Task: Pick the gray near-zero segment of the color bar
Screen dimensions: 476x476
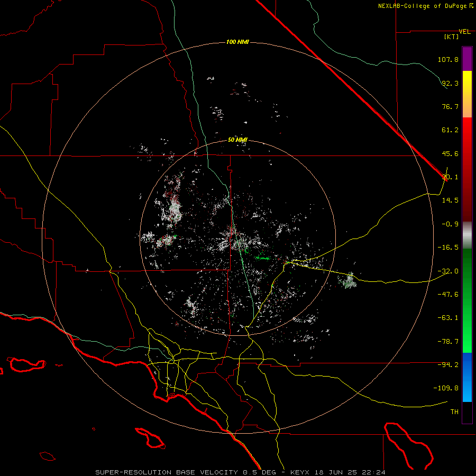Action: coord(467,235)
